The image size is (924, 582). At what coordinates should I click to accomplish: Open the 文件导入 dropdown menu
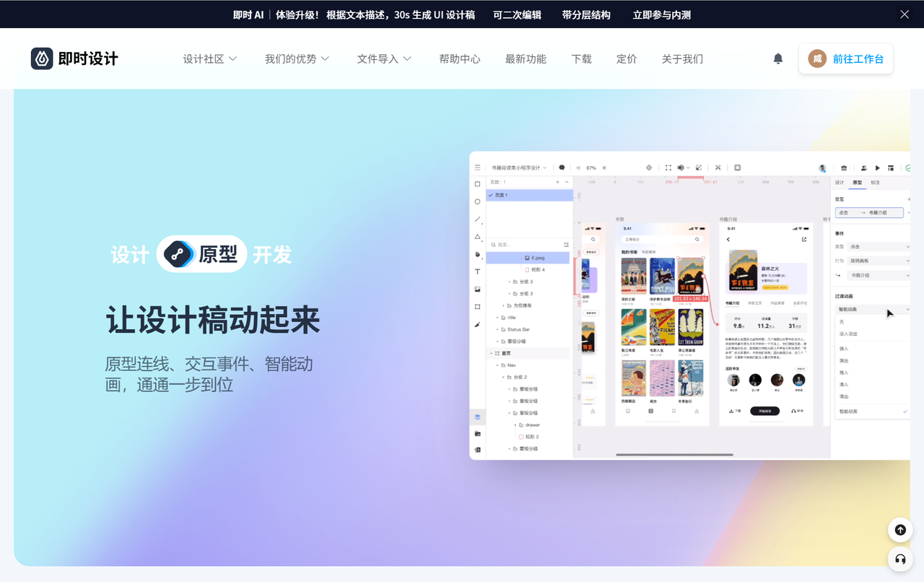coord(384,58)
